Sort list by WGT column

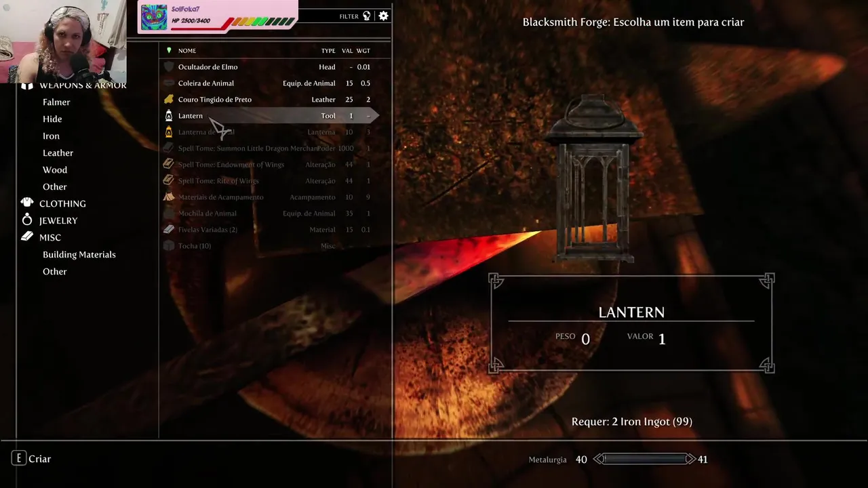pos(363,51)
